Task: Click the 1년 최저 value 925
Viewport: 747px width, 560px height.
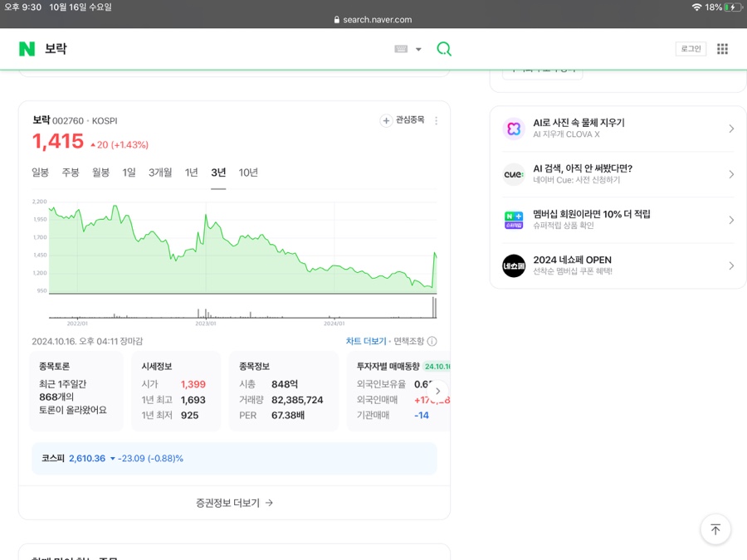Action: click(189, 416)
